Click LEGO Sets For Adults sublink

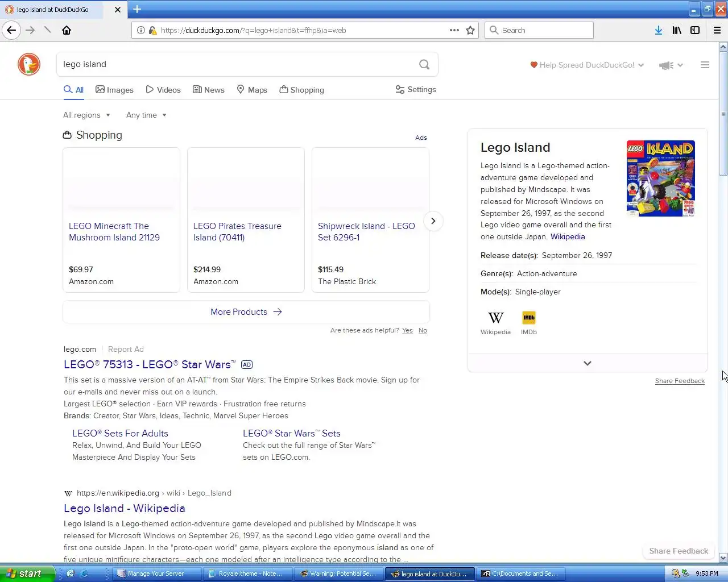[120, 434]
